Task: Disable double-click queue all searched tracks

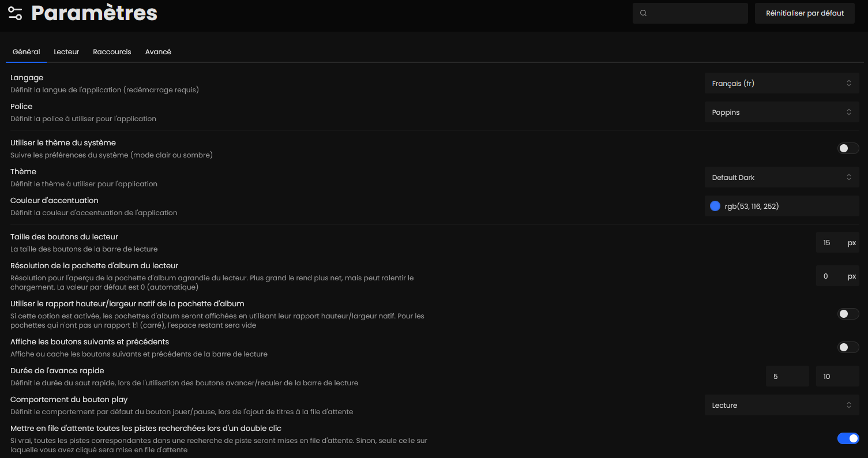Action: click(848, 438)
